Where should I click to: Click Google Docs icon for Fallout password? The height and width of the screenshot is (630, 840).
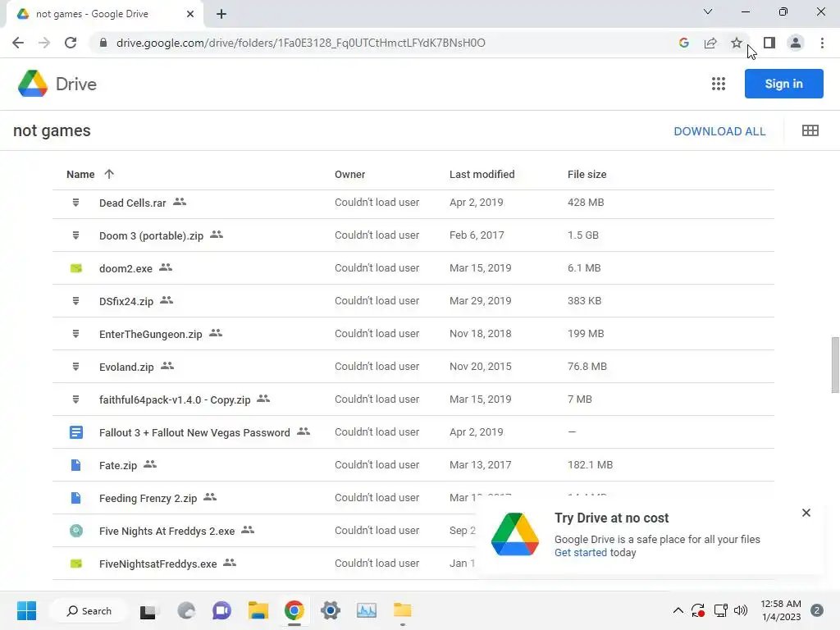[x=76, y=431]
